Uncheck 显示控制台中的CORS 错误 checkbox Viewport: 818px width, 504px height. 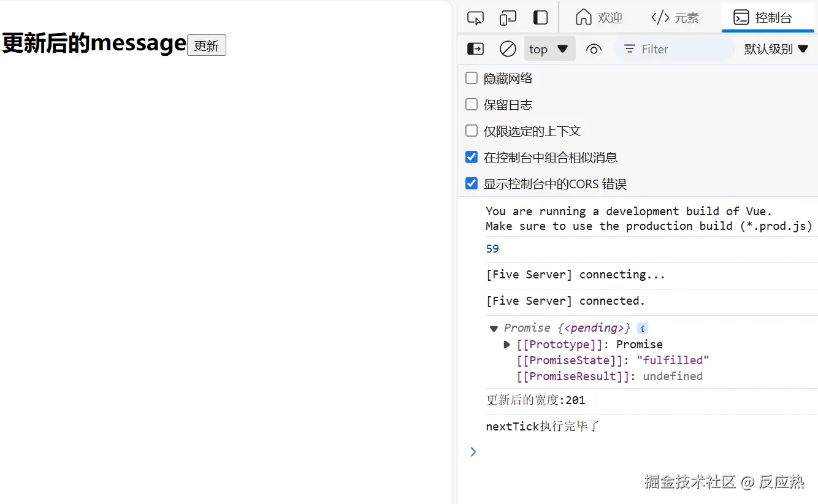pos(472,183)
